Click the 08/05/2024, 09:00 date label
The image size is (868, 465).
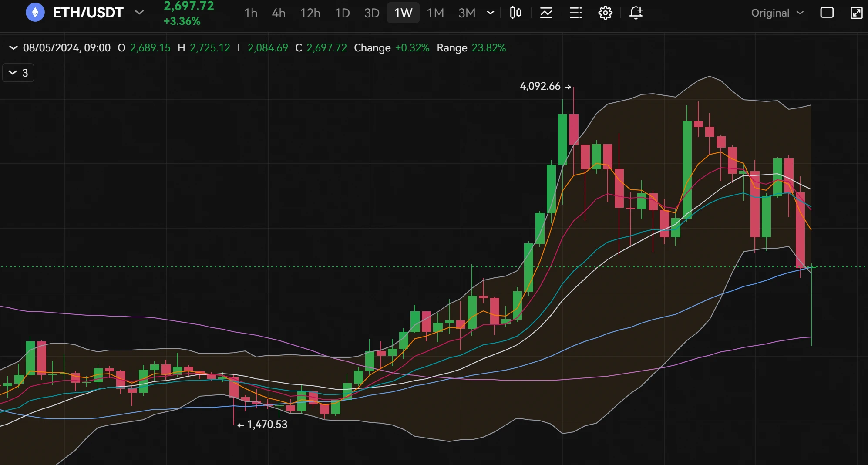pos(67,48)
